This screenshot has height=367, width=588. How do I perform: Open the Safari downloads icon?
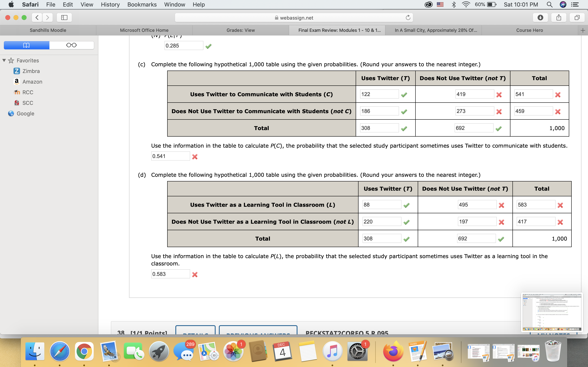click(x=540, y=18)
